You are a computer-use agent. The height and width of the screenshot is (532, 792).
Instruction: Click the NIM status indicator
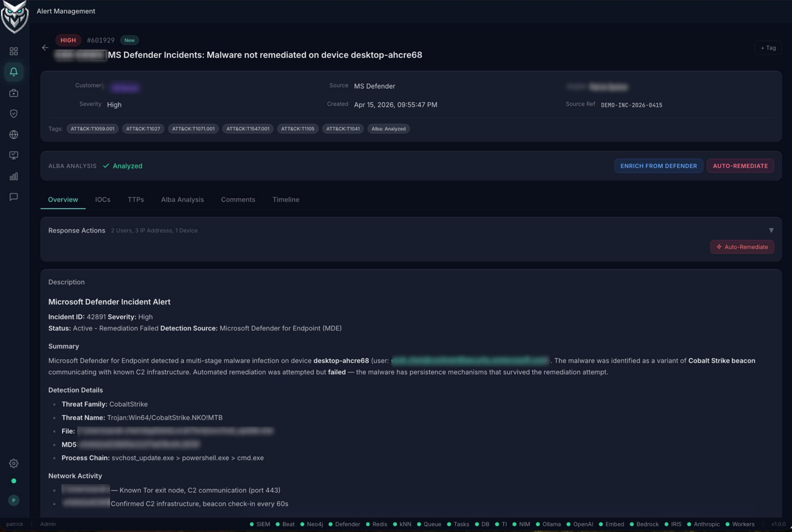click(x=521, y=524)
